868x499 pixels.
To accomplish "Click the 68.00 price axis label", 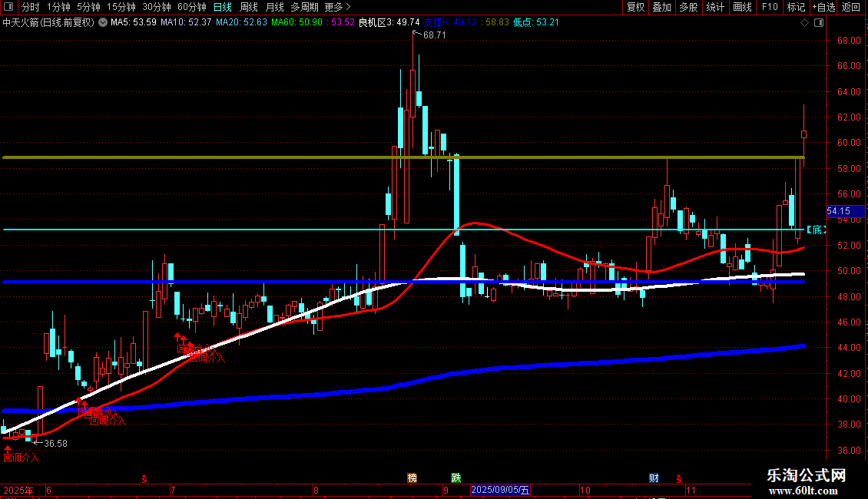I will (x=849, y=41).
